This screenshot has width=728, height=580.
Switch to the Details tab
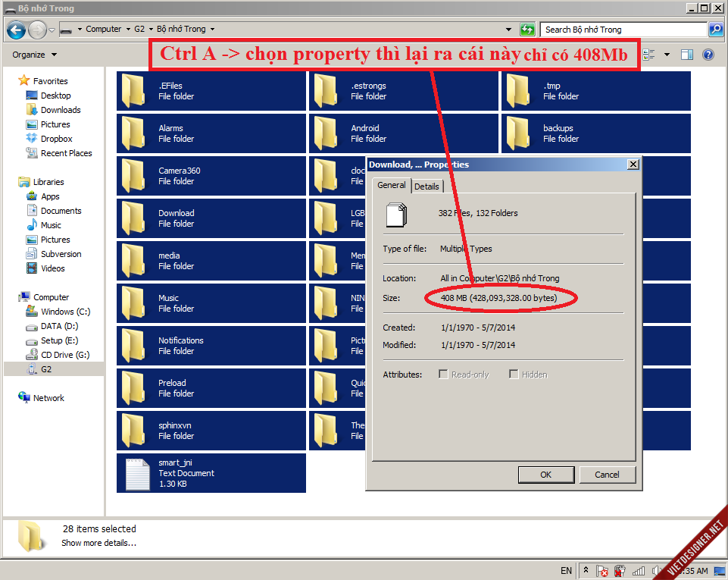pyautogui.click(x=426, y=187)
